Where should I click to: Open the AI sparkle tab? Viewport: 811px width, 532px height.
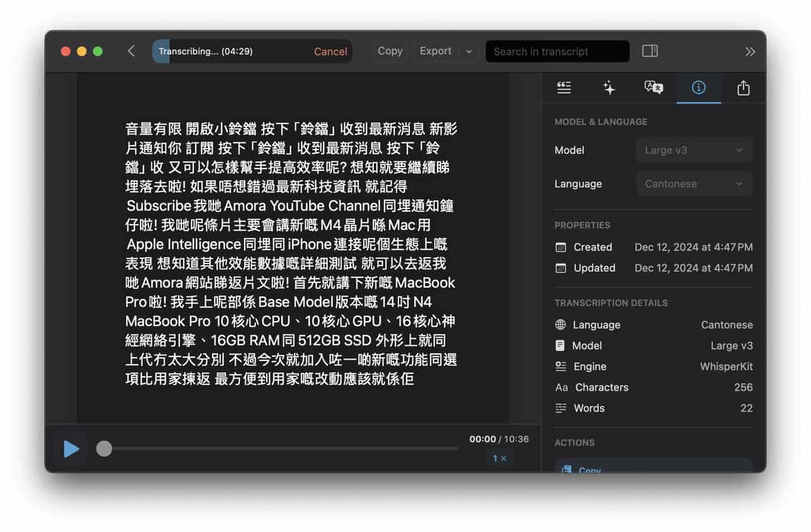[x=609, y=88]
